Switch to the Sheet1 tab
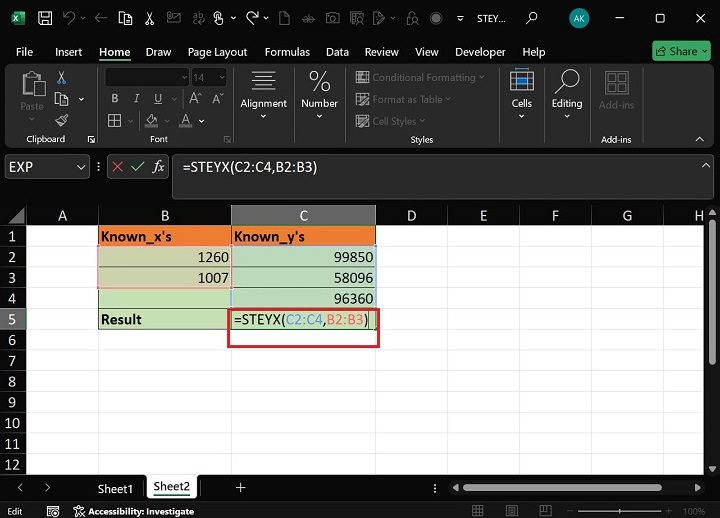Image resolution: width=720 pixels, height=518 pixels. 115,489
